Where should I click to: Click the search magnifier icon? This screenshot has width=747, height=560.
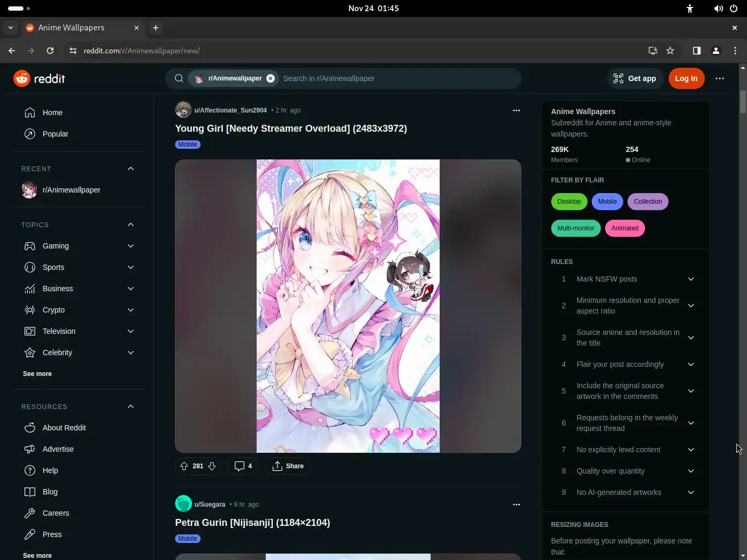pyautogui.click(x=179, y=78)
